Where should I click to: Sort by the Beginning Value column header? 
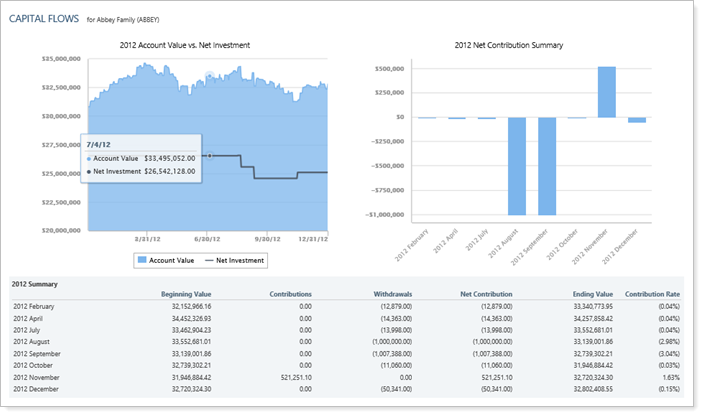184,294
